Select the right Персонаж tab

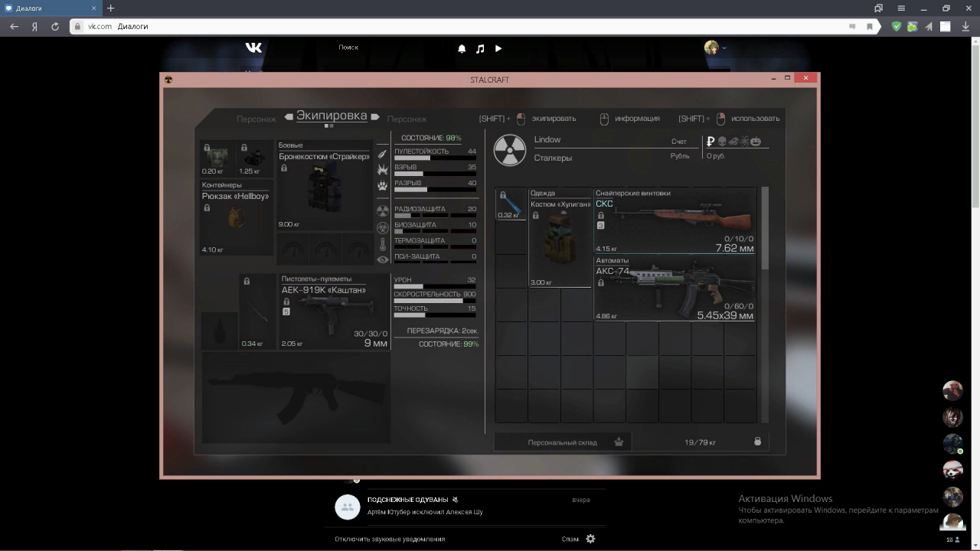coord(407,119)
